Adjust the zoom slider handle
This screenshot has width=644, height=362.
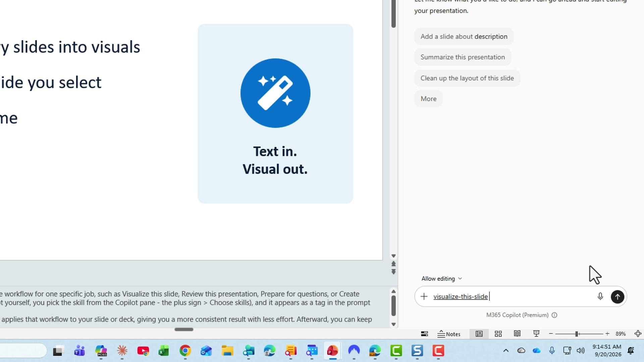pyautogui.click(x=577, y=334)
